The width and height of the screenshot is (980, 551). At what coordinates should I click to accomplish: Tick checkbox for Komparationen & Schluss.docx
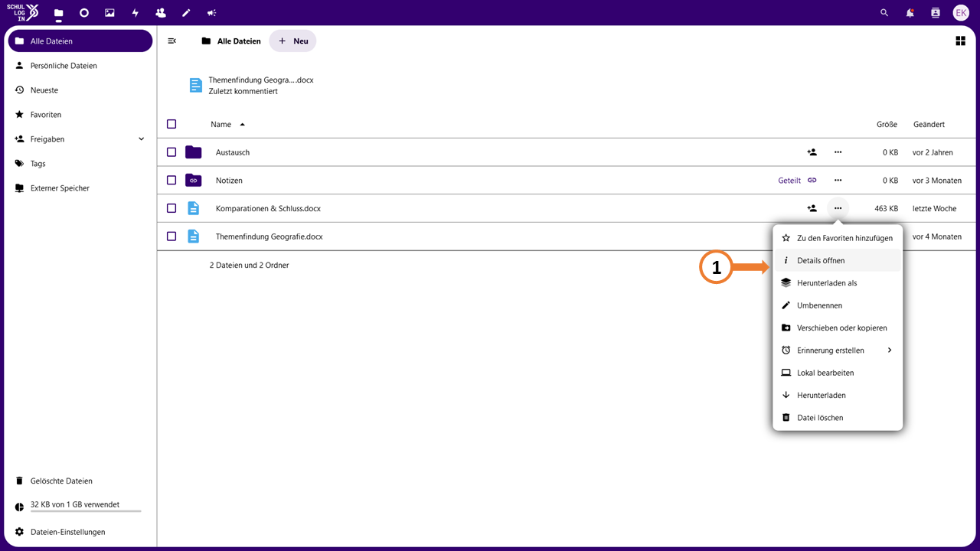click(171, 208)
